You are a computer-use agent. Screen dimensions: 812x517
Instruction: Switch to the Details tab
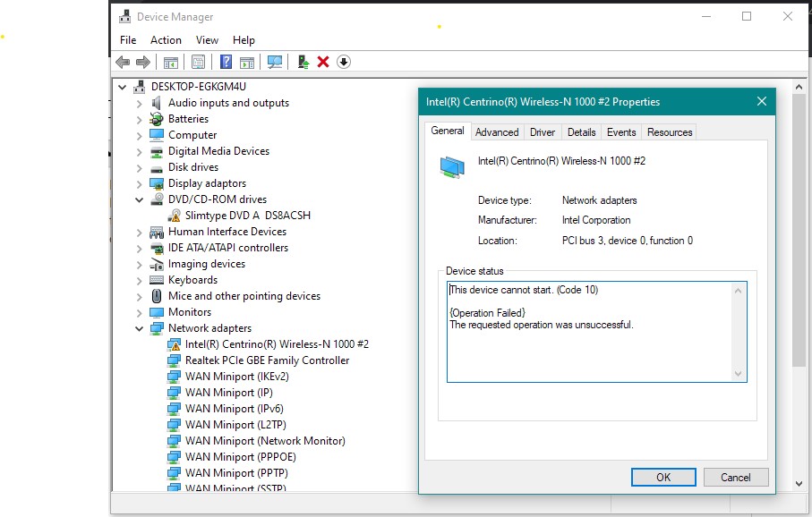(582, 132)
